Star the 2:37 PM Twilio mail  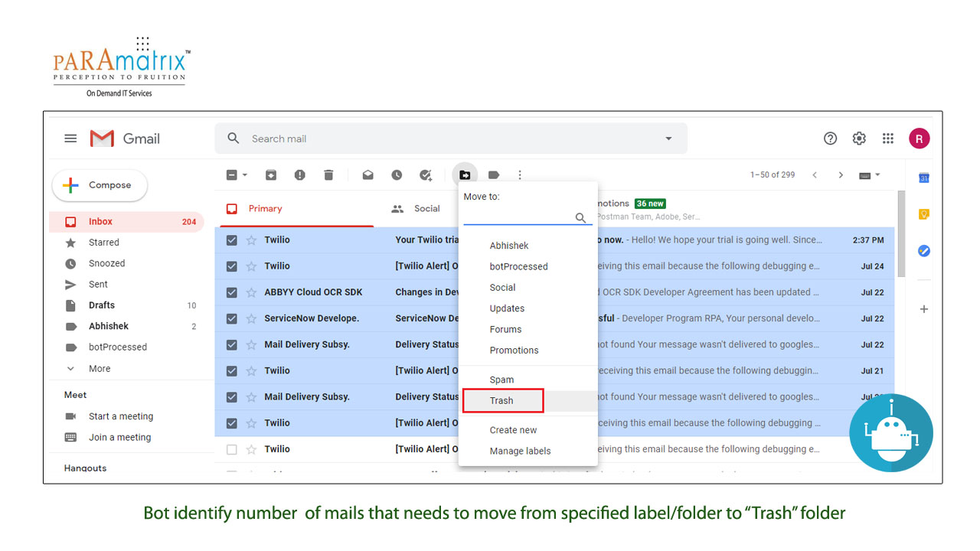[x=251, y=240]
